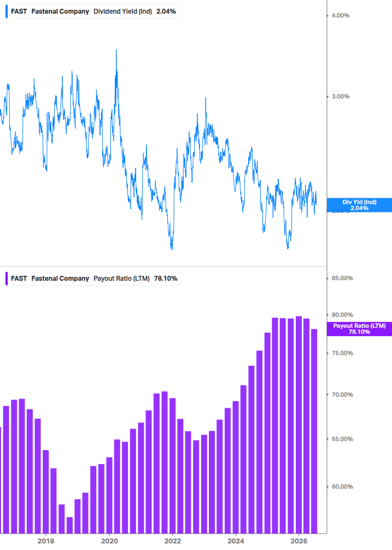Image resolution: width=392 pixels, height=550 pixels.
Task: Click the 60.00% axis label
Action: click(x=342, y=487)
